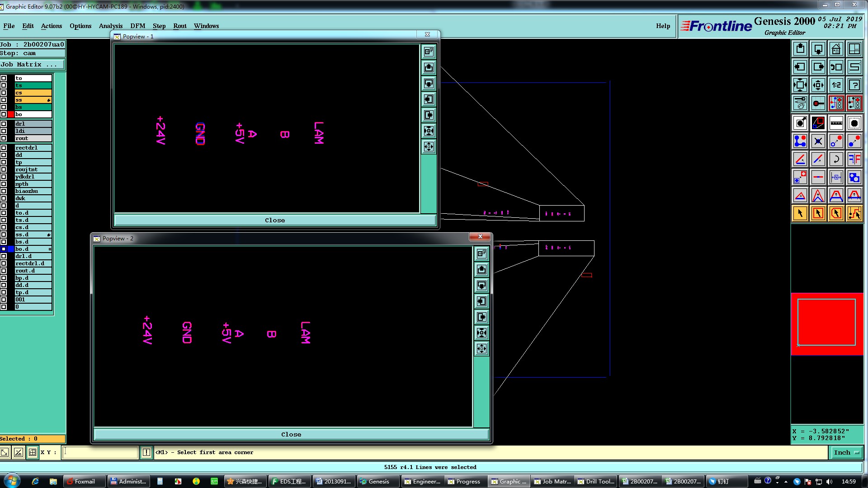Screen dimensions: 868x488
Task: Open the DFM menu
Action: tap(137, 26)
